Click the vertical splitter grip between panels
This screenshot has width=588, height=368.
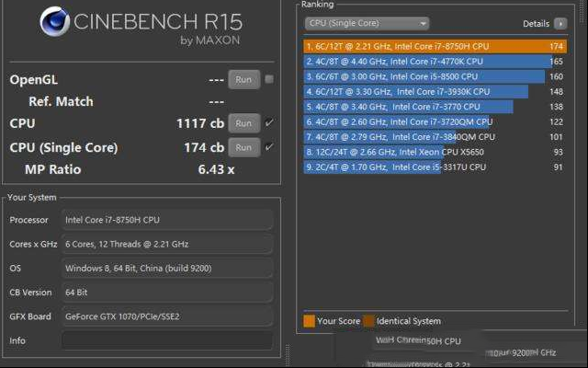288,355
